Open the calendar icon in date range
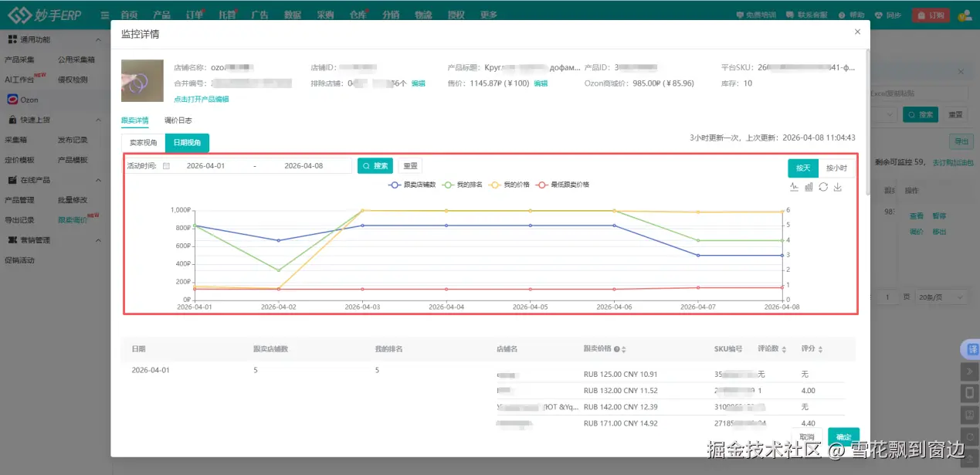Image resolution: width=980 pixels, height=475 pixels. click(x=166, y=165)
